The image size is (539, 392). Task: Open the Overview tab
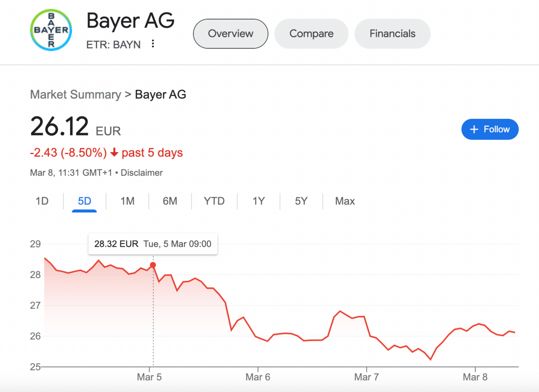(230, 34)
